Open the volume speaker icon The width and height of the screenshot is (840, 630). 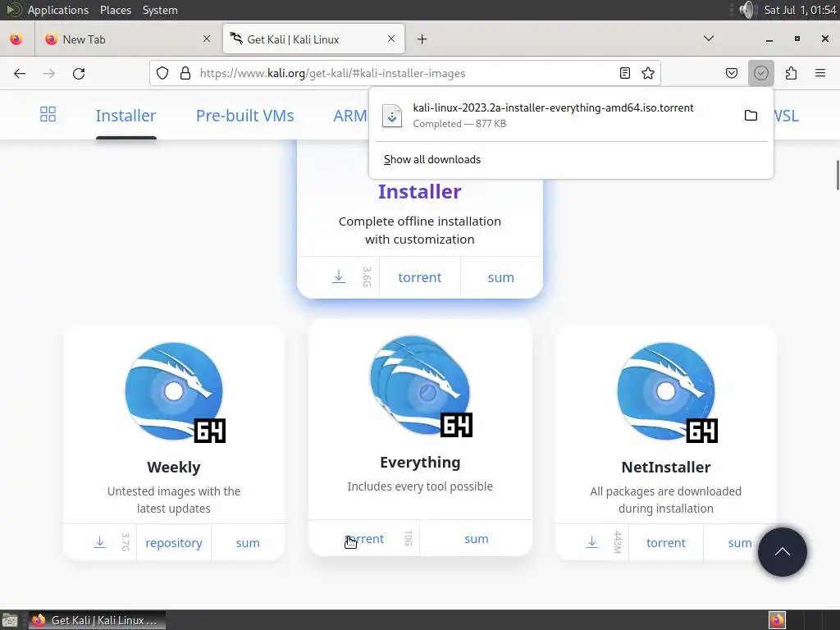746,10
